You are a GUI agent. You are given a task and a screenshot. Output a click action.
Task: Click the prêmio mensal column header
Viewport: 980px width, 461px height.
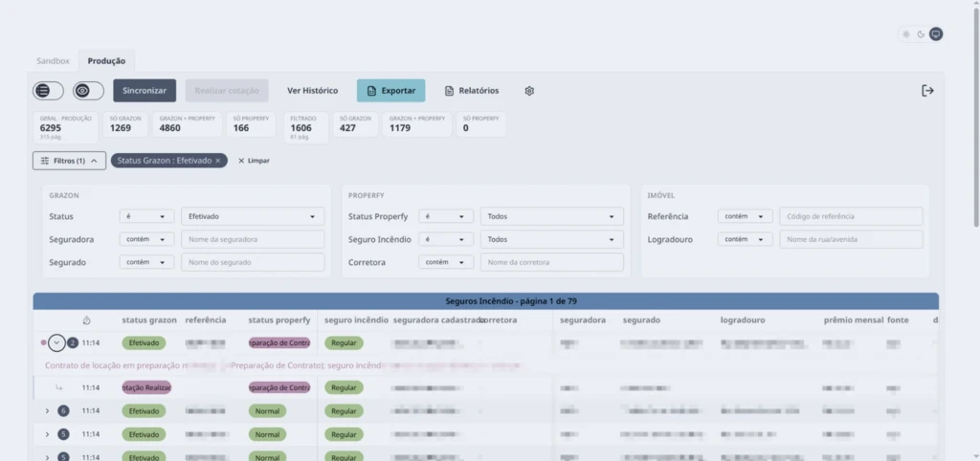click(853, 319)
